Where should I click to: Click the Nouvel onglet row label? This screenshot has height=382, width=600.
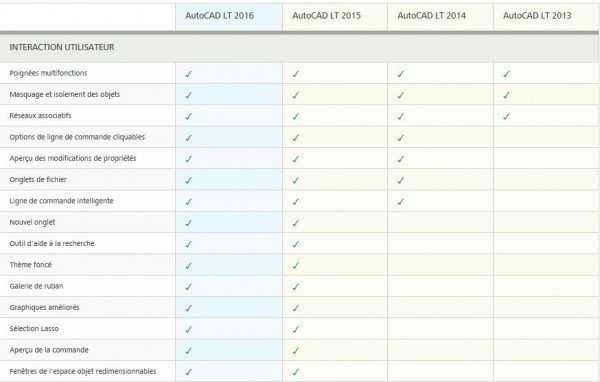32,222
